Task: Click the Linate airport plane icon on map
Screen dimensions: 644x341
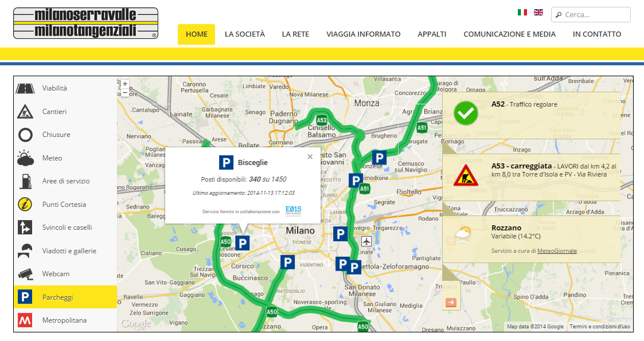Action: [x=366, y=241]
